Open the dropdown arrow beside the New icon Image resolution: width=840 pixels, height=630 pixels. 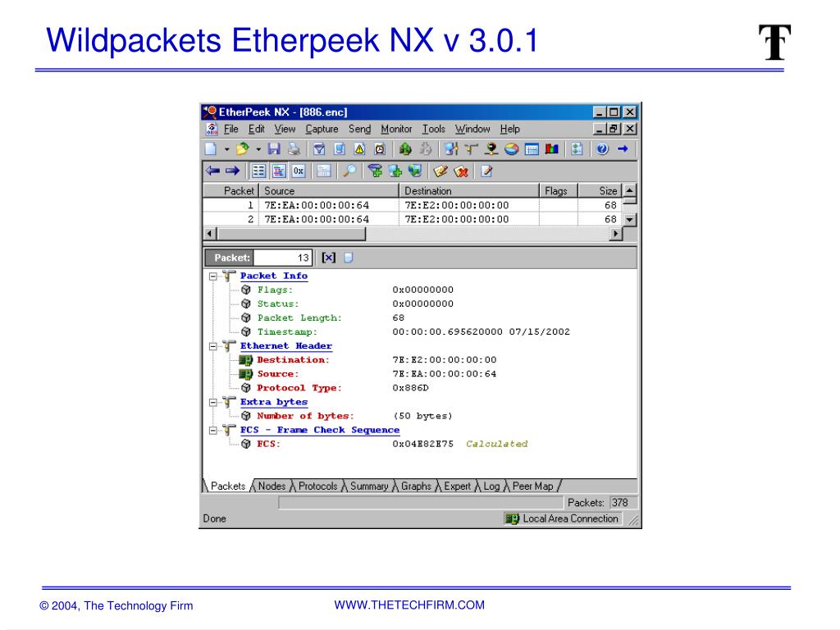(x=226, y=149)
